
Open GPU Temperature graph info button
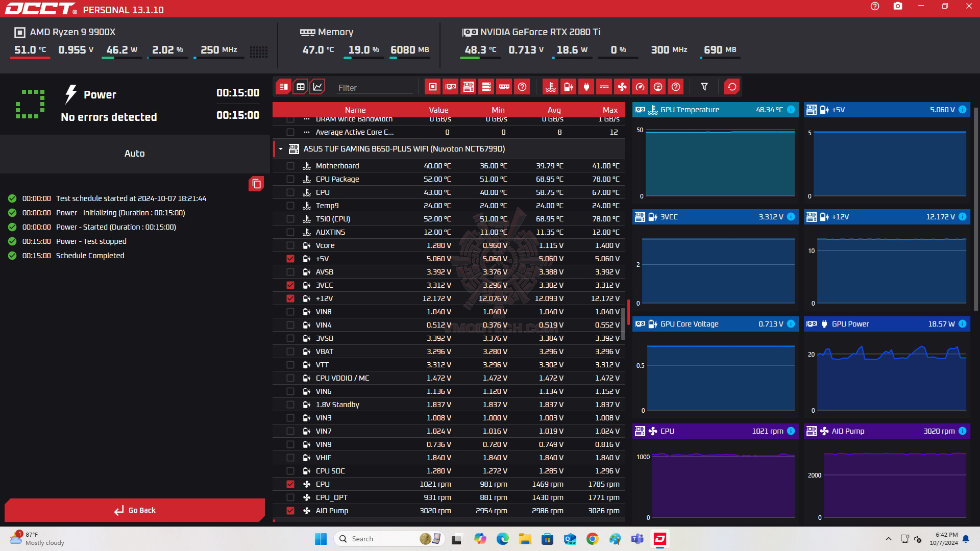pyautogui.click(x=791, y=110)
